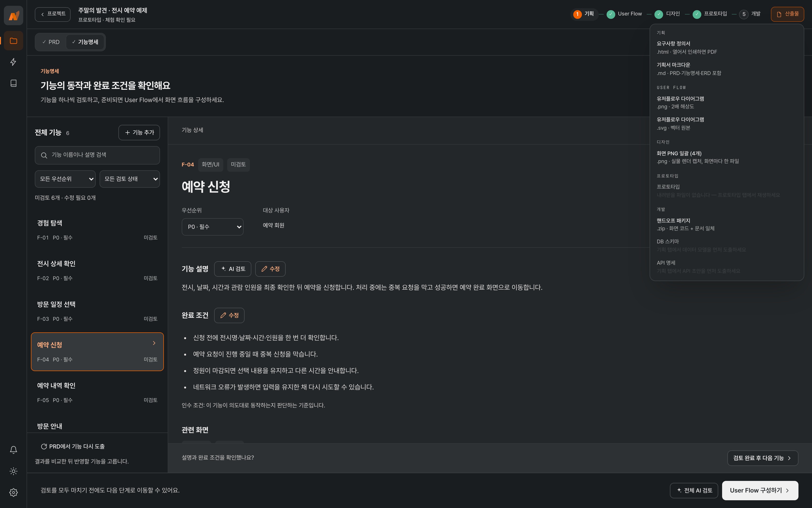The image size is (812, 508).
Task: Click the 예약 회원 target user value
Action: point(274,225)
